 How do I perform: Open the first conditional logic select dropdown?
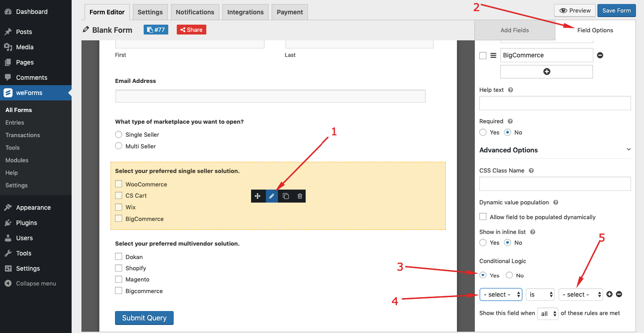(x=501, y=294)
